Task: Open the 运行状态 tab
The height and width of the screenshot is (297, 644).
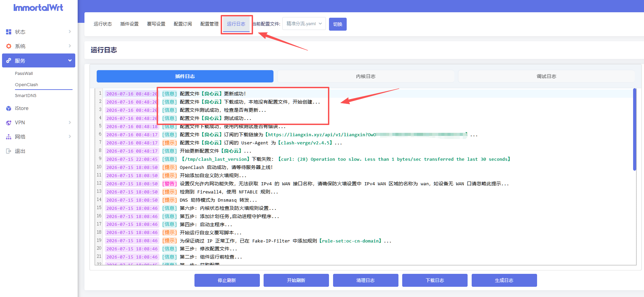Action: (103, 24)
